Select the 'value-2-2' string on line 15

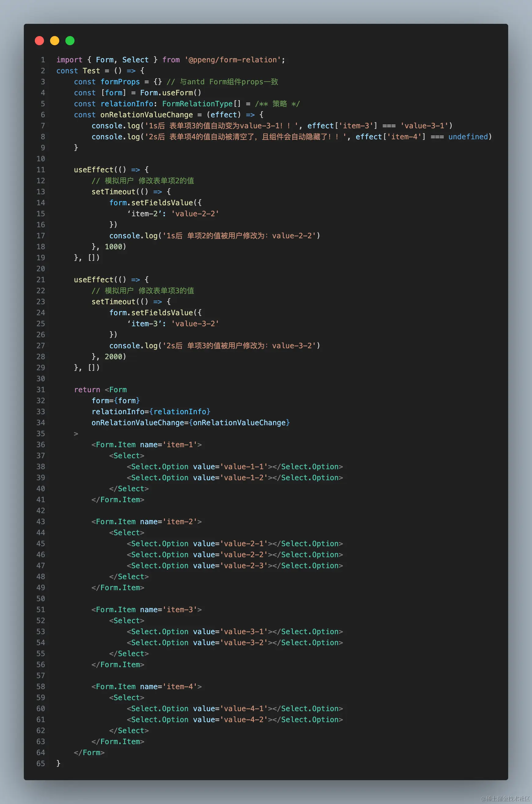coord(195,214)
